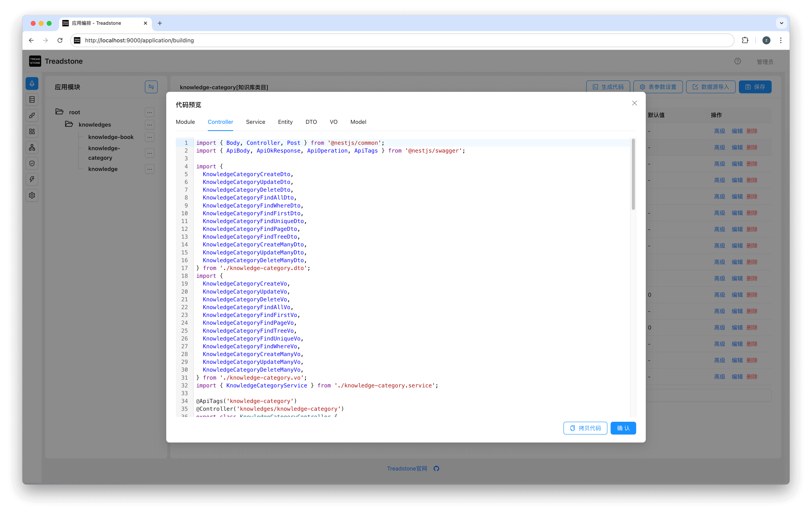Click code line number 1
The height and width of the screenshot is (514, 812).
(x=186, y=143)
